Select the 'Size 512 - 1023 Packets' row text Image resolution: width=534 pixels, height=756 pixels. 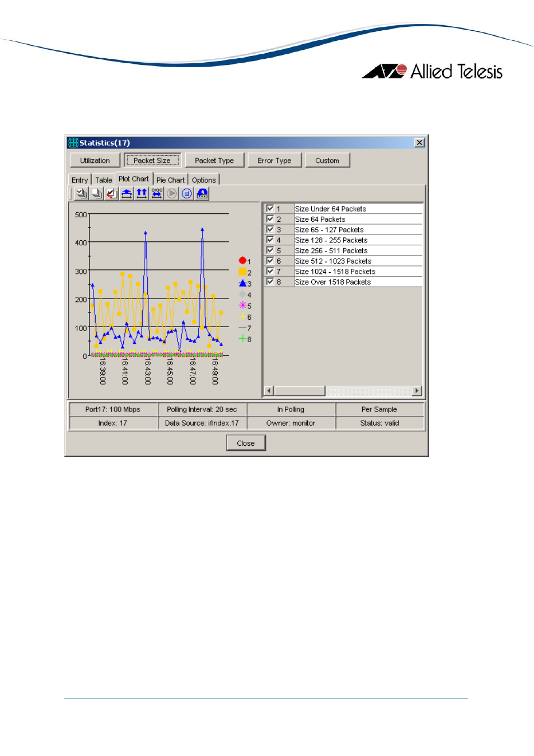333,261
